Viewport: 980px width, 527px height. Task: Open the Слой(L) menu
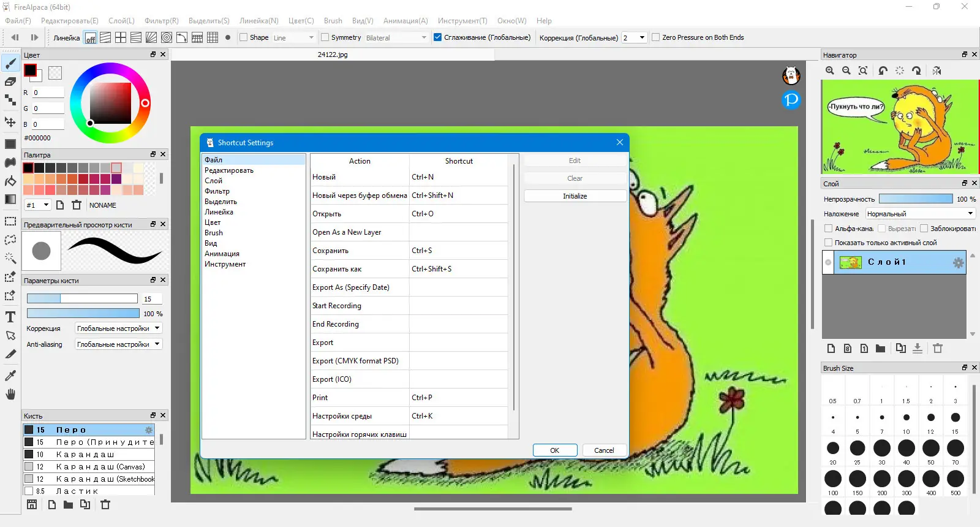[x=121, y=21]
